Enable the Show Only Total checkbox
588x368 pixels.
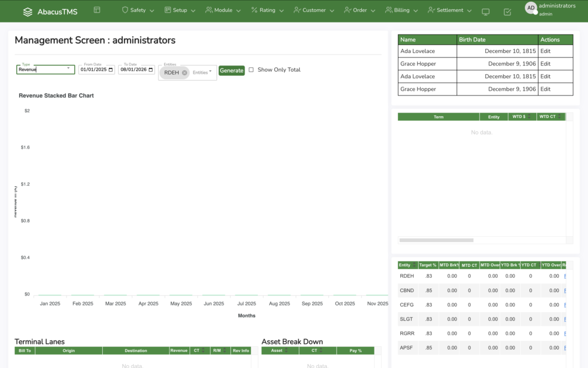click(x=251, y=70)
